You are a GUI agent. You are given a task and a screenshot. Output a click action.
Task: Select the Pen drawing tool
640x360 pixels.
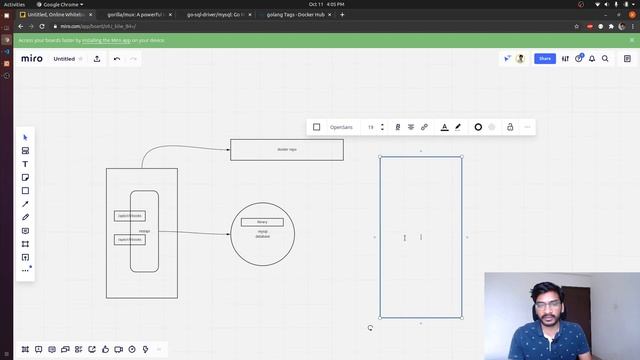coord(25,217)
